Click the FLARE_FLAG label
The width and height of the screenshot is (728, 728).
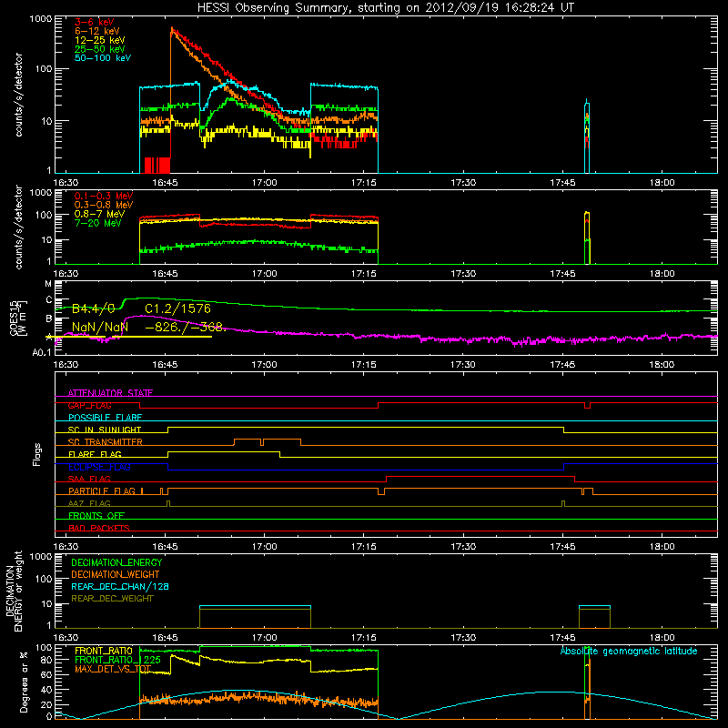click(95, 454)
